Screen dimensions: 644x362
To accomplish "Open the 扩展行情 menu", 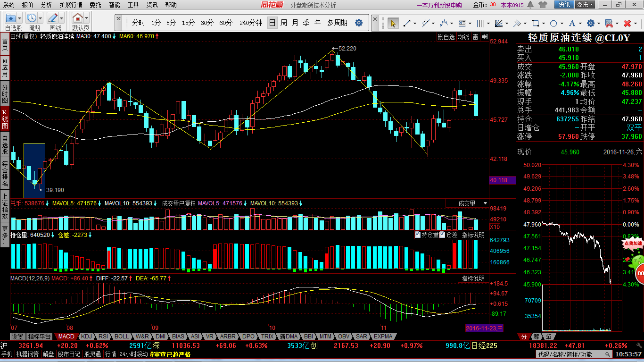I will (x=71, y=5).
